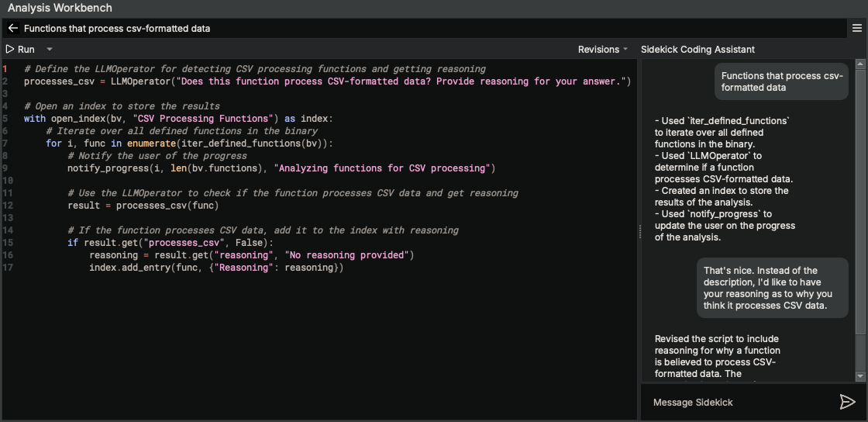Screen dimensions: 868x422
Task: Click line number 17 in the gutter
Action: [x=7, y=268]
